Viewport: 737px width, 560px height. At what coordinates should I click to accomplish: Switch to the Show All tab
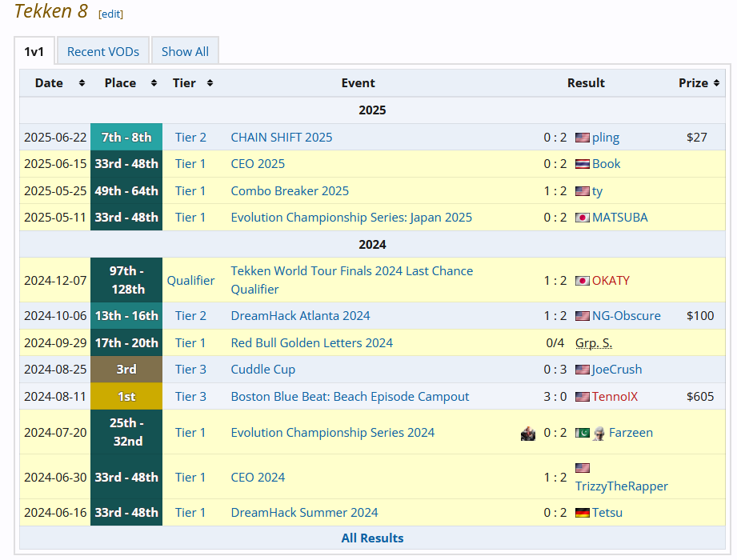pos(185,51)
